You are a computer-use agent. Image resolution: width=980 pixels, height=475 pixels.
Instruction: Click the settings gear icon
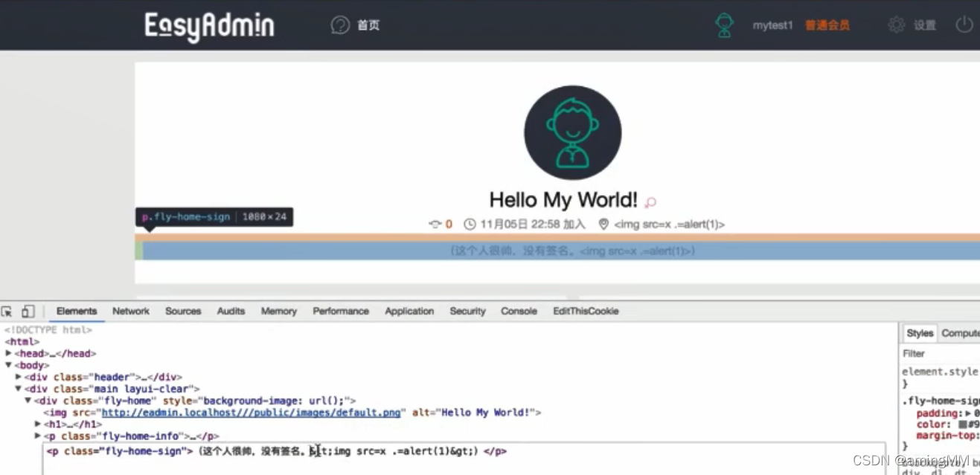(897, 25)
